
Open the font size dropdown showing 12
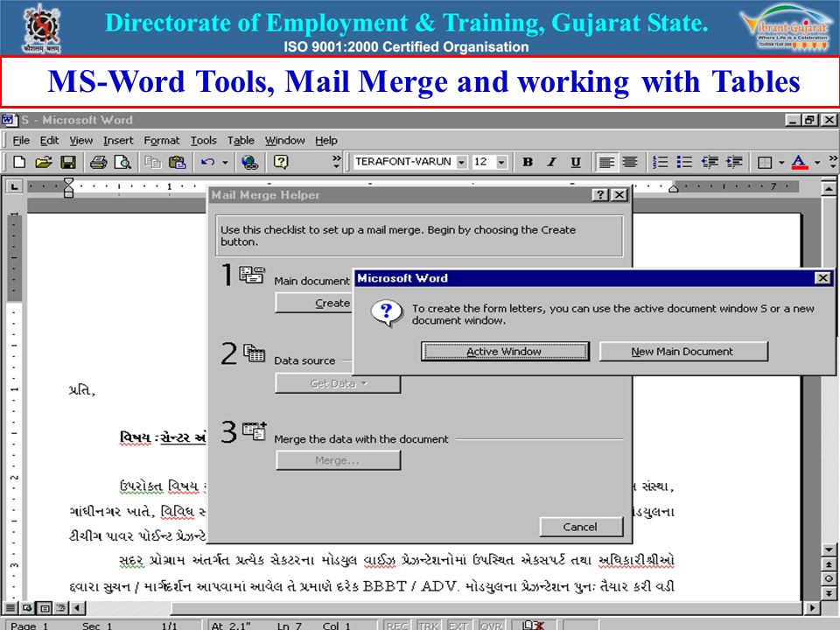(x=501, y=163)
